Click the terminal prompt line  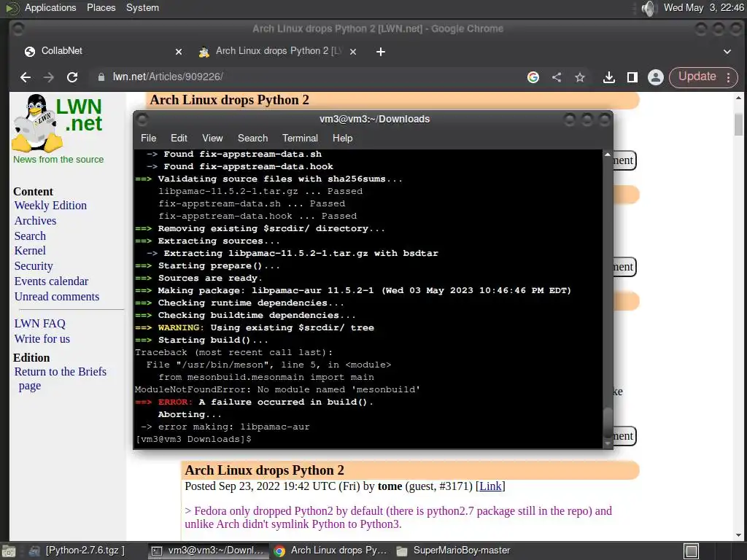pos(193,440)
